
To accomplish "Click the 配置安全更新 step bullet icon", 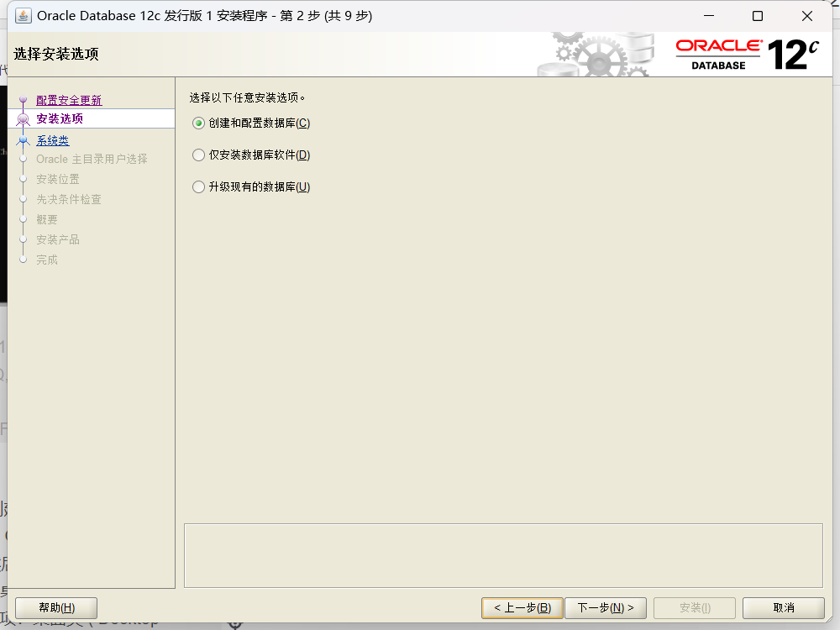I will (x=23, y=100).
